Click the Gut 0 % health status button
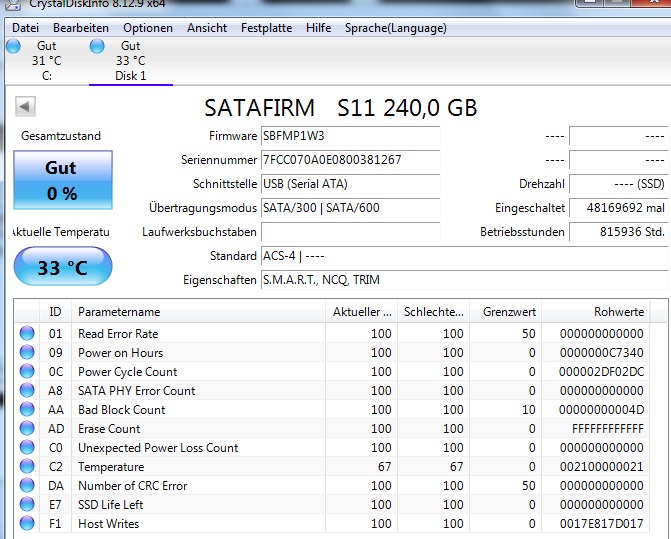 63,180
